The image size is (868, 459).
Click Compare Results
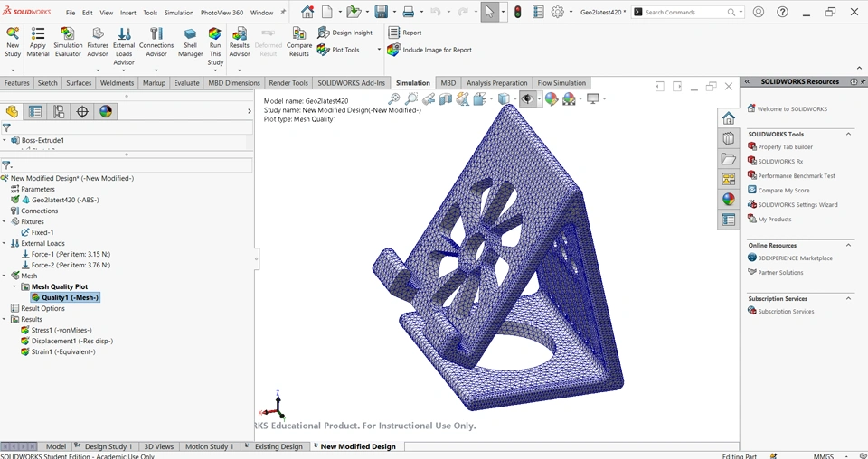pos(299,43)
